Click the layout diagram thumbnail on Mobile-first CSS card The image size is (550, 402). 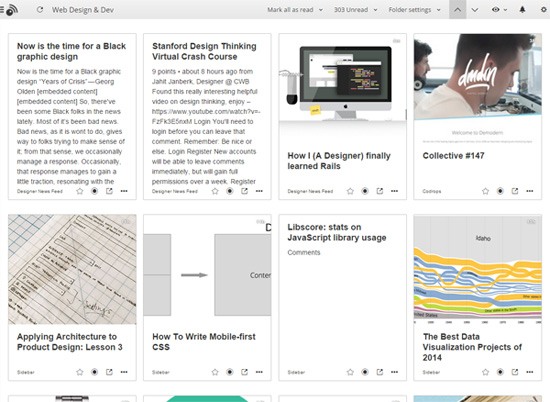click(207, 269)
